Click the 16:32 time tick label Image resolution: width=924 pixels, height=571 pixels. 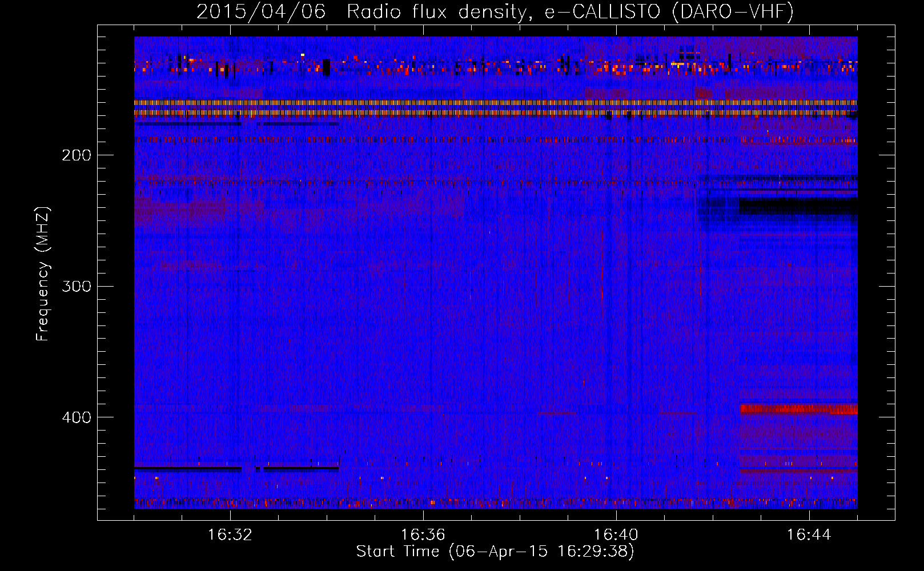click(230, 535)
